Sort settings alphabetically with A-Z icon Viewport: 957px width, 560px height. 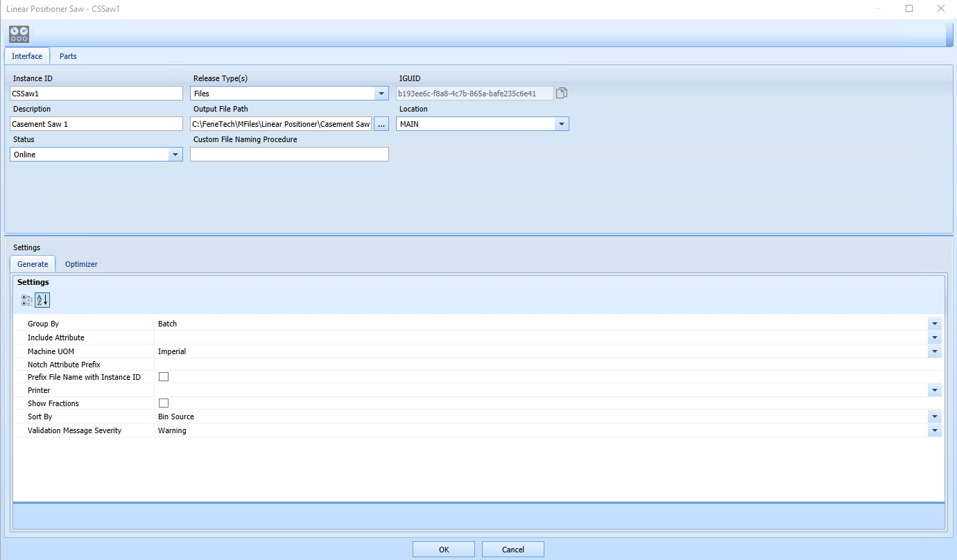[x=42, y=299]
